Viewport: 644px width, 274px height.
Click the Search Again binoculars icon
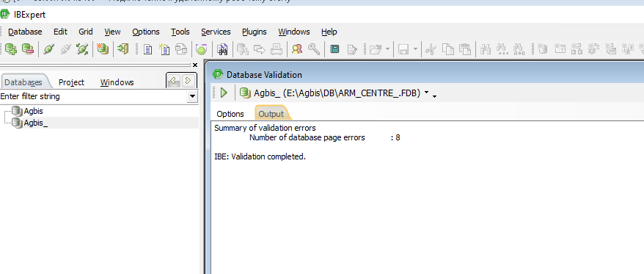pyautogui.click(x=502, y=49)
